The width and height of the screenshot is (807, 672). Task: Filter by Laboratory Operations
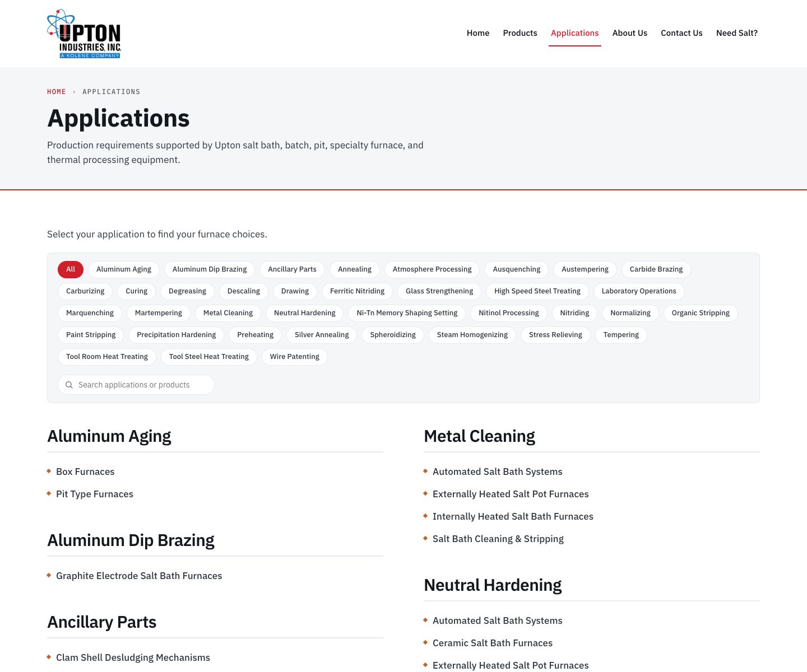(x=639, y=291)
